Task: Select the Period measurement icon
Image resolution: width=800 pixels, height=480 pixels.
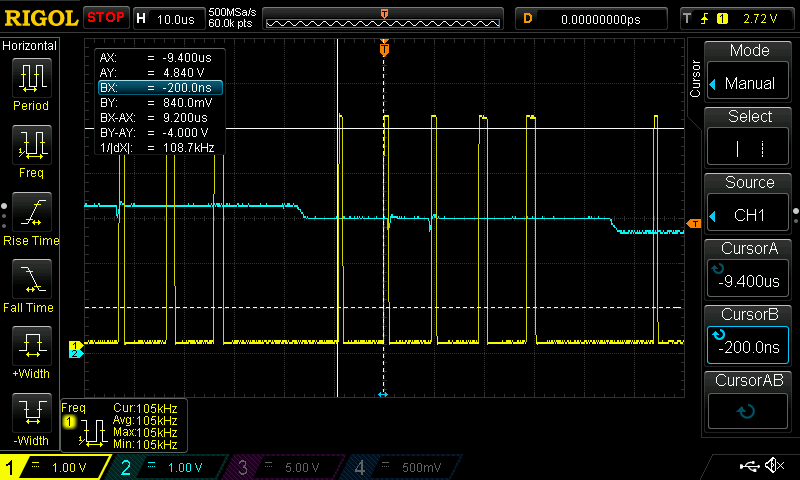Action: point(32,78)
